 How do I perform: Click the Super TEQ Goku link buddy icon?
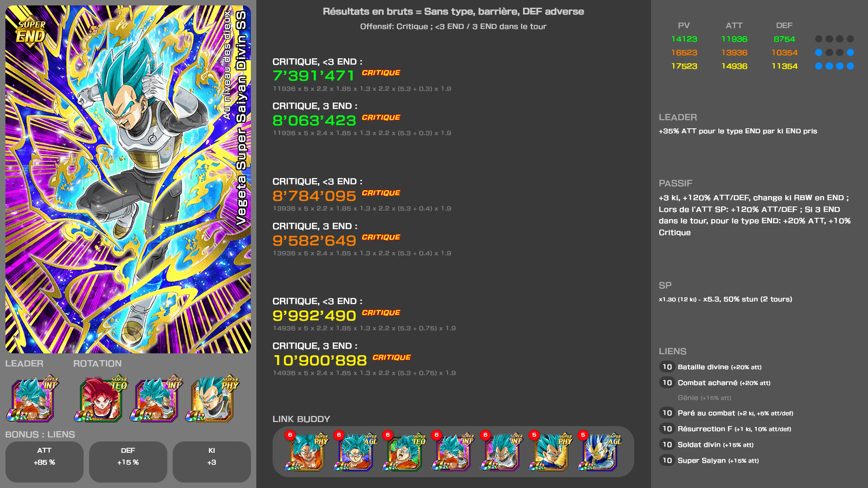coord(404,451)
